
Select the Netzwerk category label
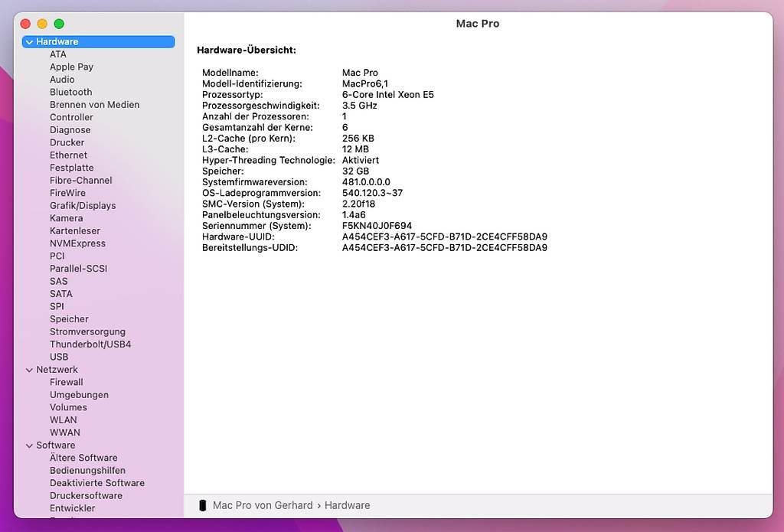tap(57, 370)
